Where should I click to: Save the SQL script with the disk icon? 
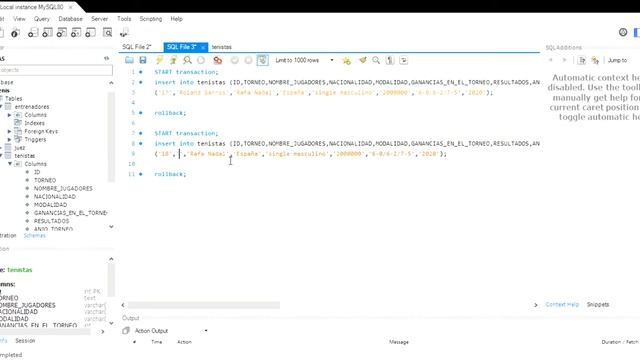pyautogui.click(x=143, y=60)
